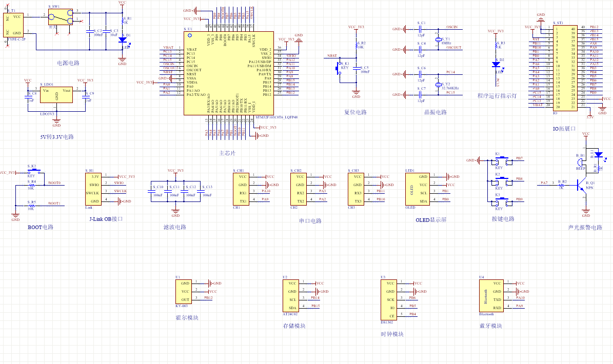Select the S_C1 12pF capacitor
The height and width of the screenshot is (364, 613).
[x=421, y=29]
